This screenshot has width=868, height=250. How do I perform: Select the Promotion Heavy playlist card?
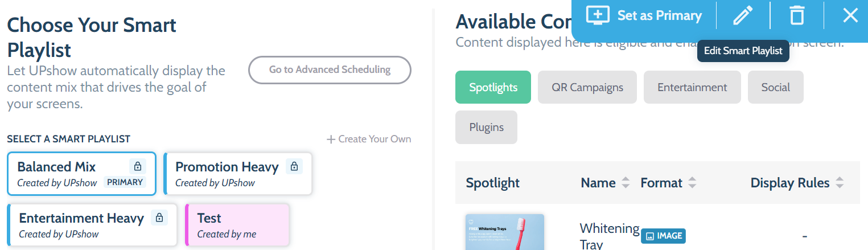238,174
